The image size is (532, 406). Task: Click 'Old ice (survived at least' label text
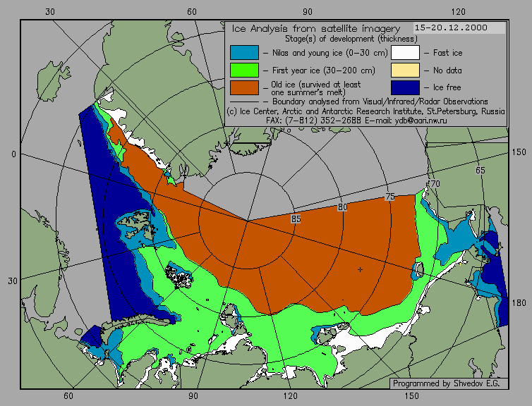[316, 85]
